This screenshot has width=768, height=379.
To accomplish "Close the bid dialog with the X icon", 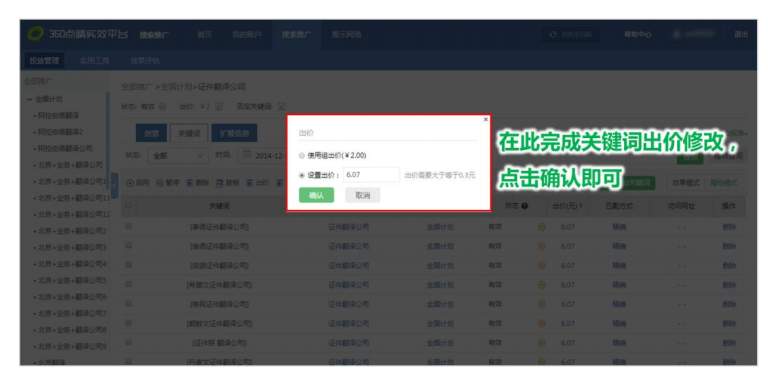I will point(485,119).
